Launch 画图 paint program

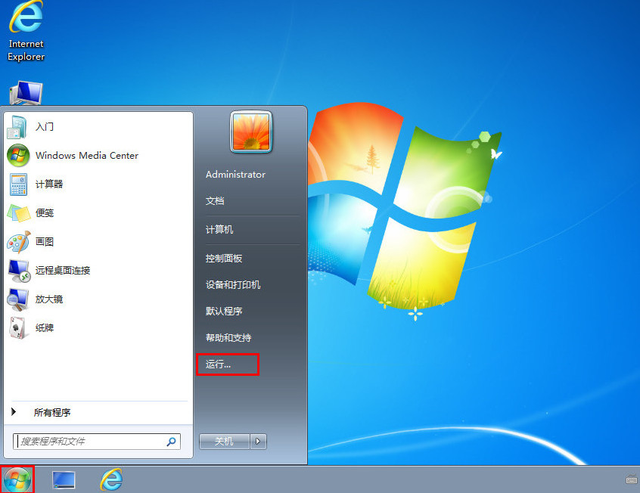[x=44, y=242]
